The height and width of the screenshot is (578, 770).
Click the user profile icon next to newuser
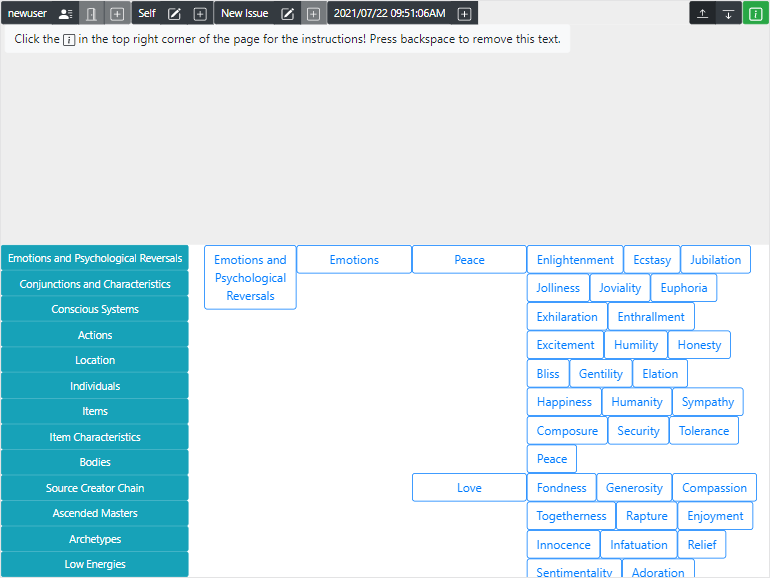pos(65,14)
